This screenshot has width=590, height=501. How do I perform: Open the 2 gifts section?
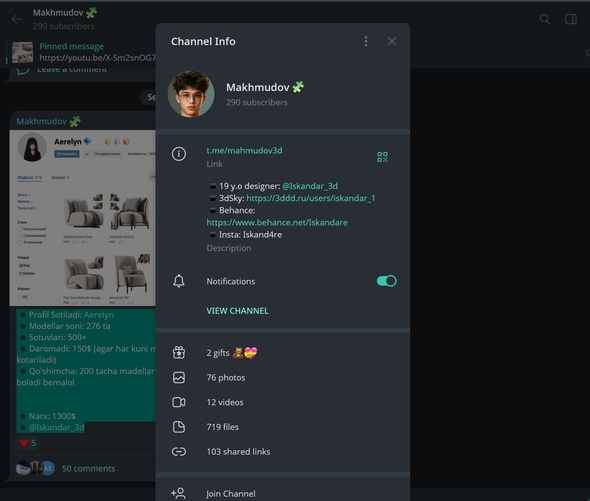coord(283,353)
